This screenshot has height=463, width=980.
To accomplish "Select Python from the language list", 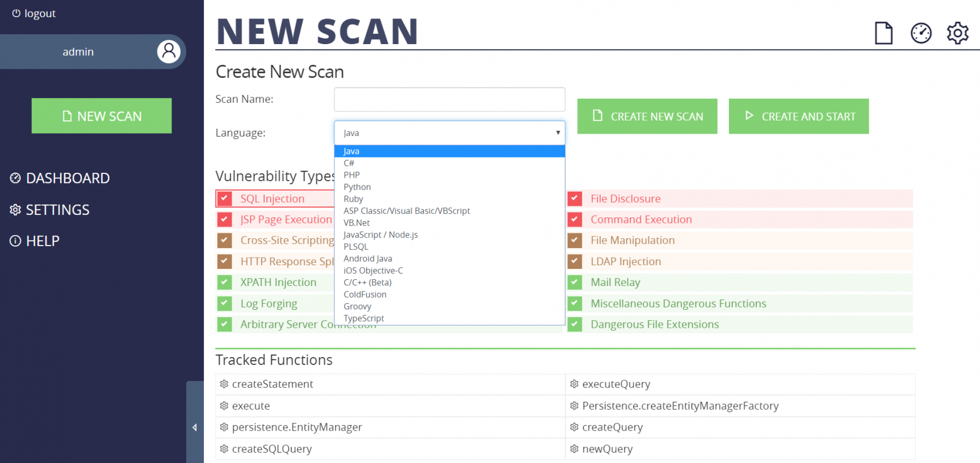I will [357, 187].
